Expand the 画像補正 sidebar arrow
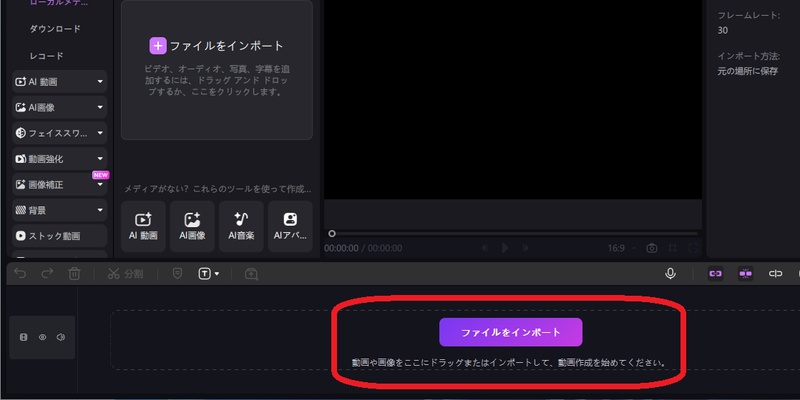This screenshot has height=400, width=800. tap(100, 185)
